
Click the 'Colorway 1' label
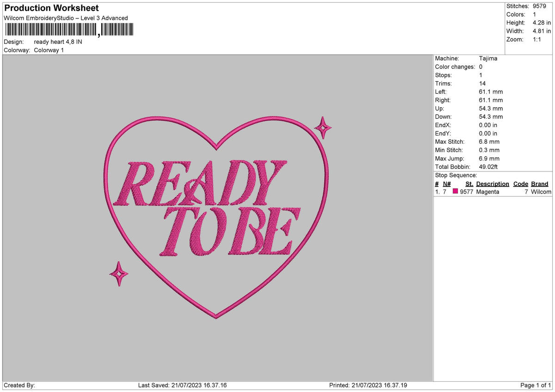click(49, 50)
